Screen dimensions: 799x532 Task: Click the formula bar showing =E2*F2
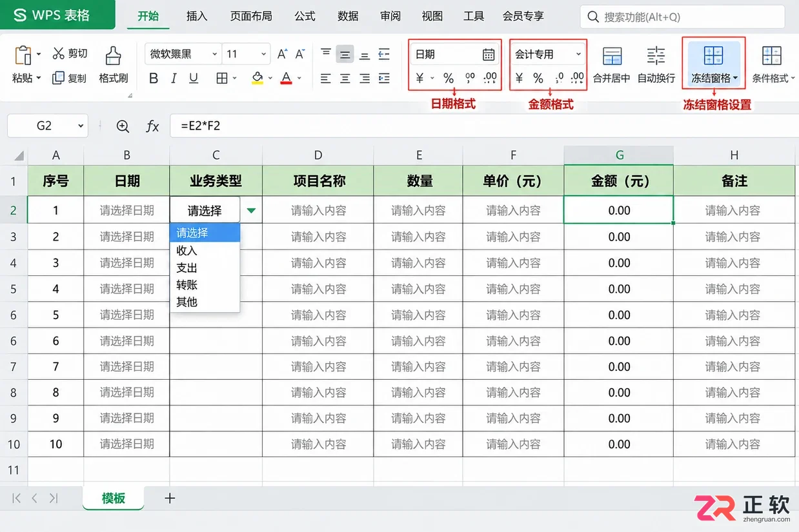click(x=484, y=126)
